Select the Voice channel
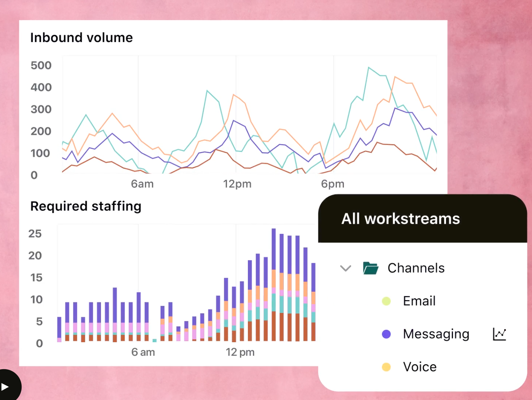 coord(420,367)
